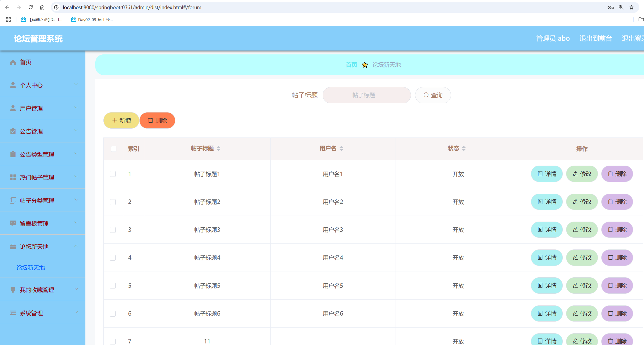Screen dimensions: 644x345
Task: Click the sort arrows next to 用户名 header
Action: click(x=341, y=148)
